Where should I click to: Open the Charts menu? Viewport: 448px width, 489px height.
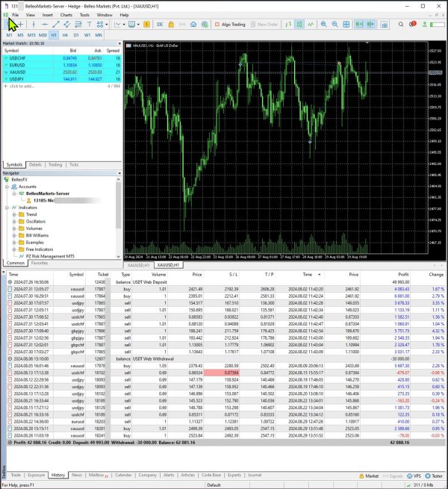tap(66, 15)
